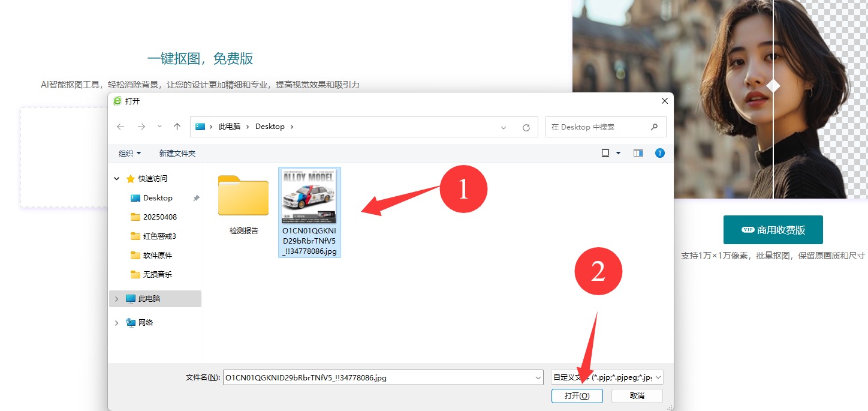Open the 组织 menu
This screenshot has height=411, width=868.
coord(129,153)
